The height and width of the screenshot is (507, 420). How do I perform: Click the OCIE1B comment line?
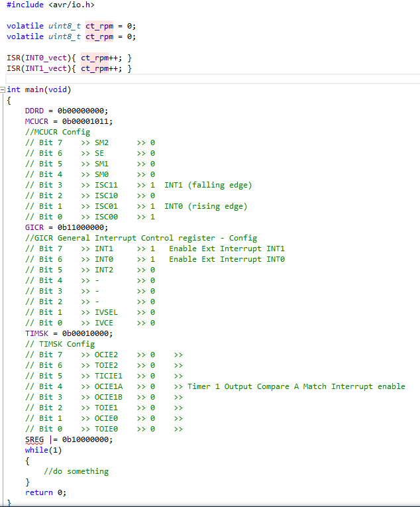click(104, 398)
